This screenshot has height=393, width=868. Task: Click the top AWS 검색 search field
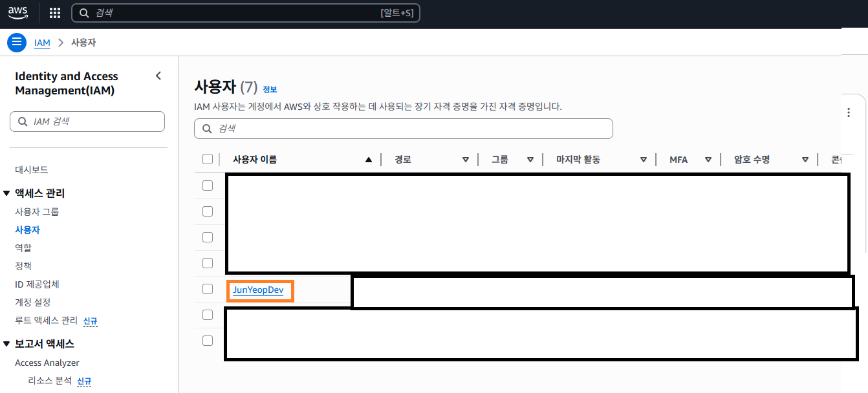(233, 13)
